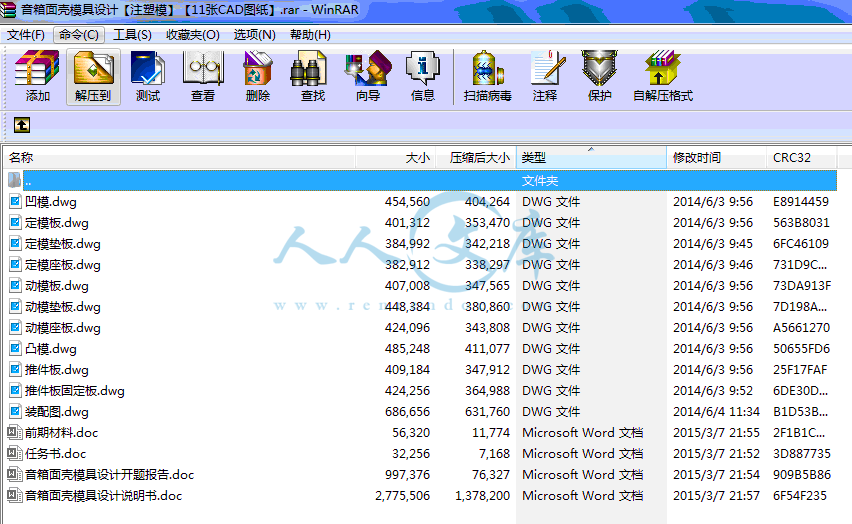The image size is (852, 524).
Task: Click the 扫描病毒 (Virus Scan) icon
Action: (x=487, y=67)
